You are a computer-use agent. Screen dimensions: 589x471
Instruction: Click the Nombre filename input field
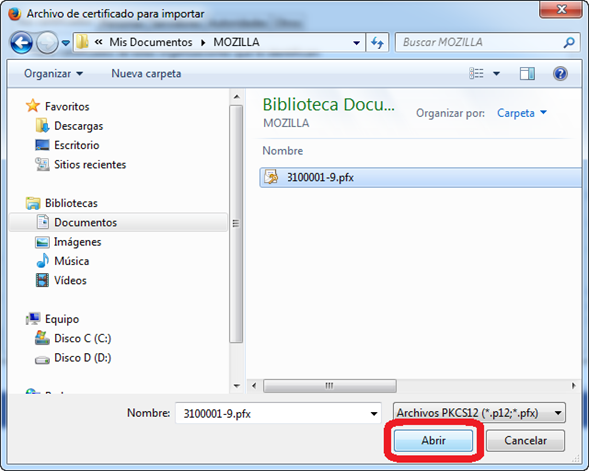point(278,413)
